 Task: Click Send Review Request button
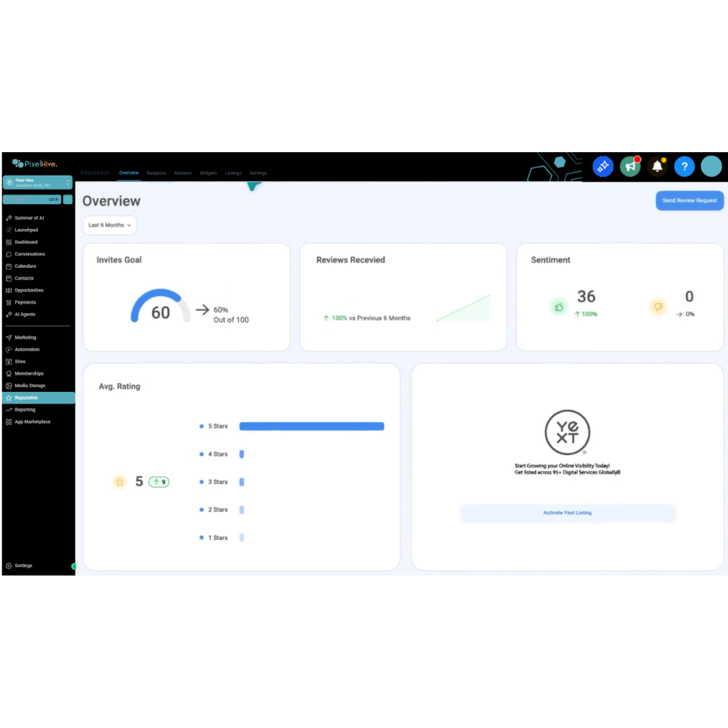tap(689, 200)
